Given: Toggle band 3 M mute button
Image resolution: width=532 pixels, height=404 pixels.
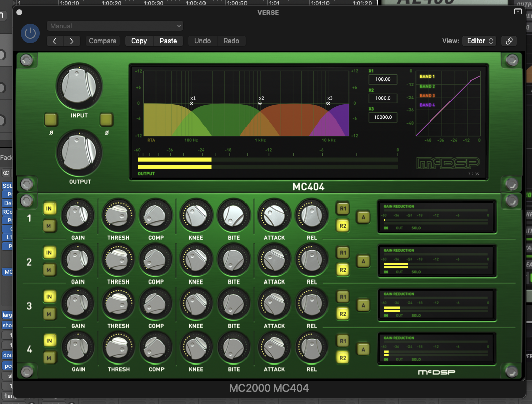Looking at the screenshot, I should coord(49,314).
